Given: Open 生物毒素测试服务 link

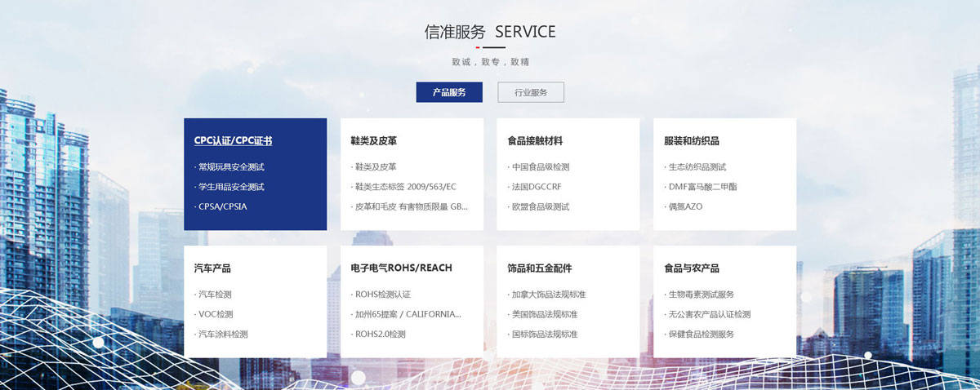Looking at the screenshot, I should pos(702,294).
